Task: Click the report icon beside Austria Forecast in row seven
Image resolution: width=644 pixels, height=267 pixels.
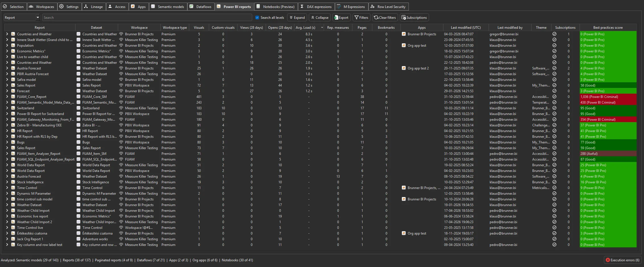Action: tap(13, 68)
